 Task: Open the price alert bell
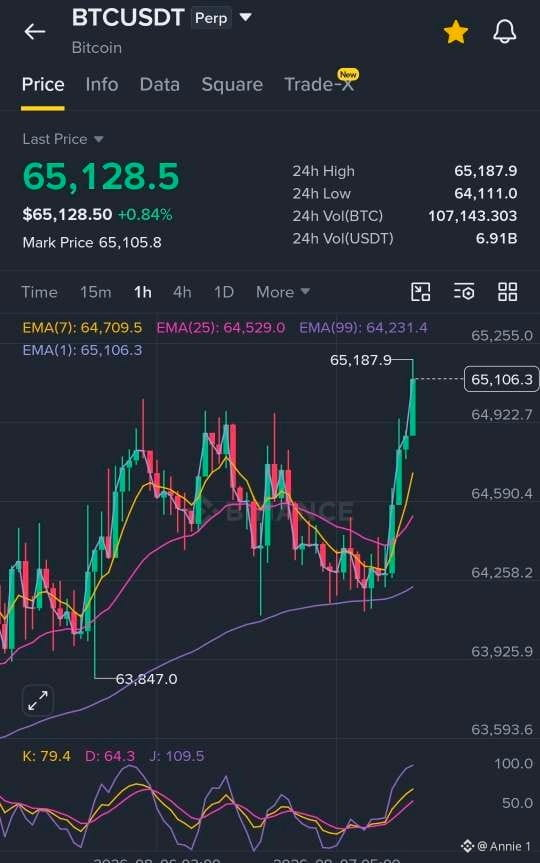[x=504, y=32]
